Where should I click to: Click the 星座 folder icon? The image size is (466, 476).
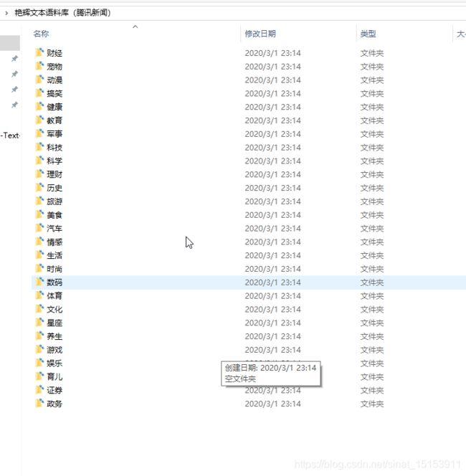[x=39, y=323]
